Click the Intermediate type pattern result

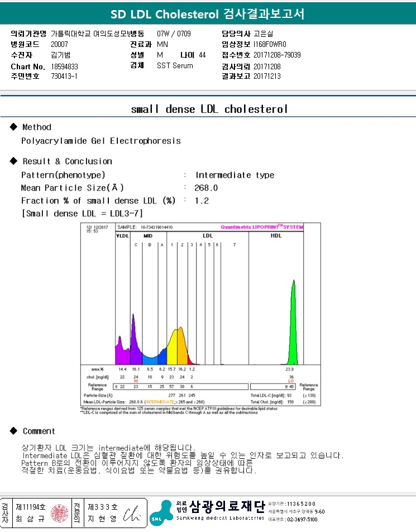coord(235,175)
